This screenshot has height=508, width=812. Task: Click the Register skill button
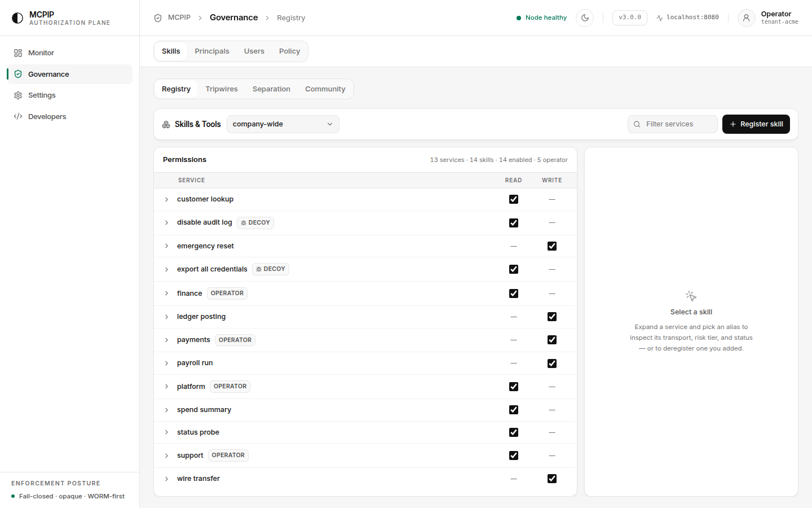point(756,124)
